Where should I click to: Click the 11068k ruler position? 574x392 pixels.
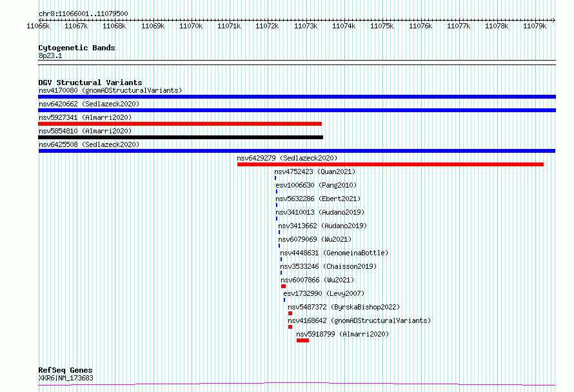point(114,26)
